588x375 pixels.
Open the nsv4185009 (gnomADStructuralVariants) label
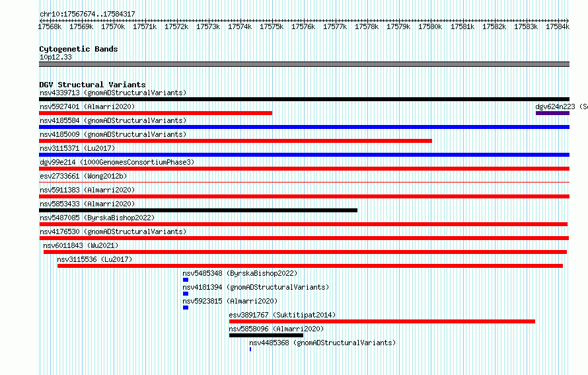coord(113,134)
